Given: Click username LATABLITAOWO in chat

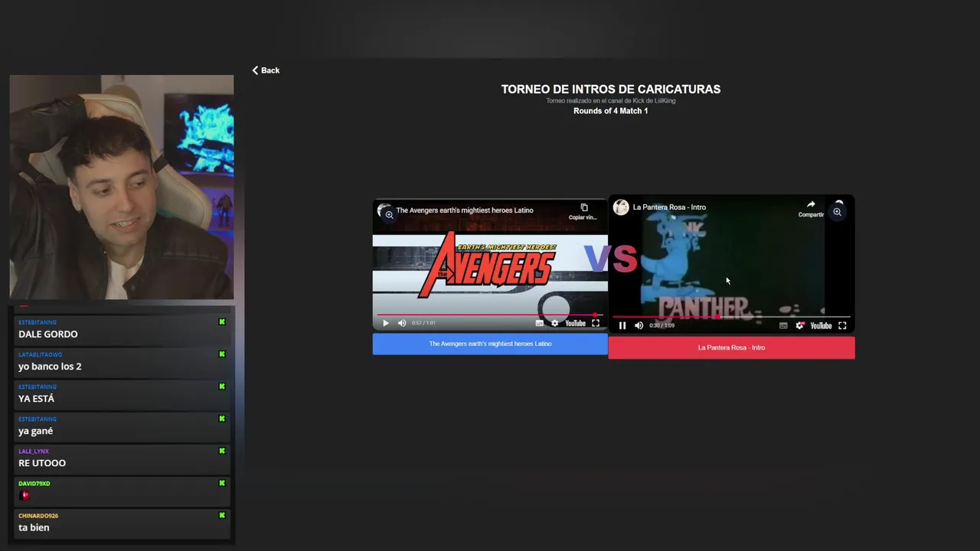Looking at the screenshot, I should point(40,355).
